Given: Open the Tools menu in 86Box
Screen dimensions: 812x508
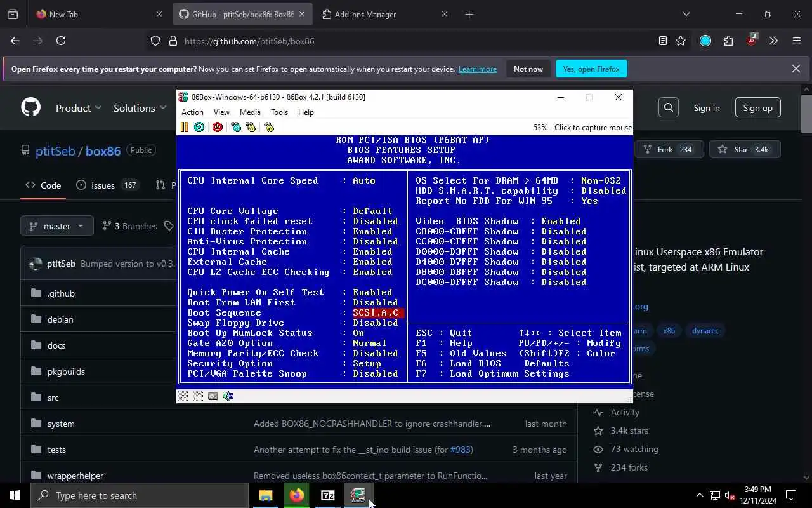Looking at the screenshot, I should (x=279, y=112).
